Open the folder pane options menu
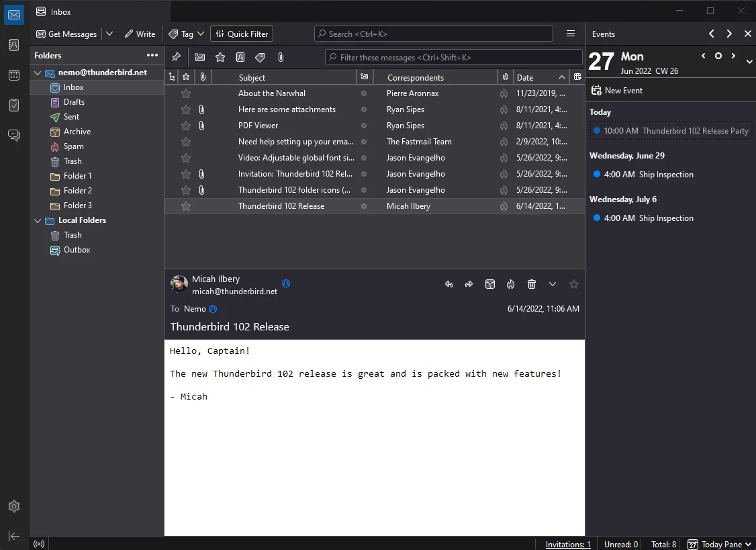This screenshot has height=550, width=756. (152, 56)
